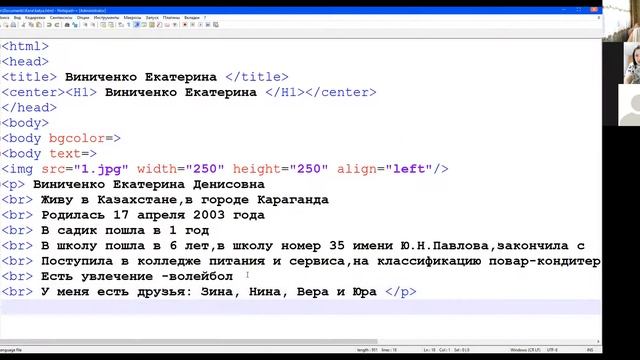640x360 pixels.
Task: Click the UTF-8 encoding status entry
Action: tap(552, 350)
